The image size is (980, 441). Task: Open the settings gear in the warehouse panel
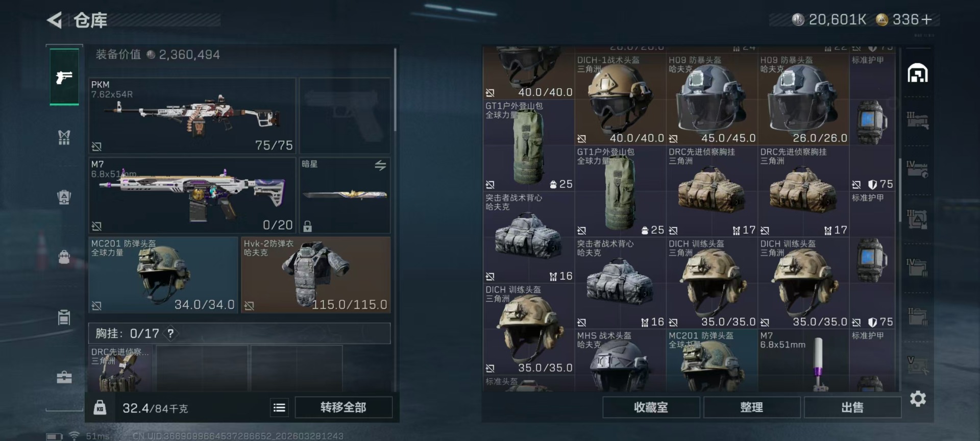(918, 399)
